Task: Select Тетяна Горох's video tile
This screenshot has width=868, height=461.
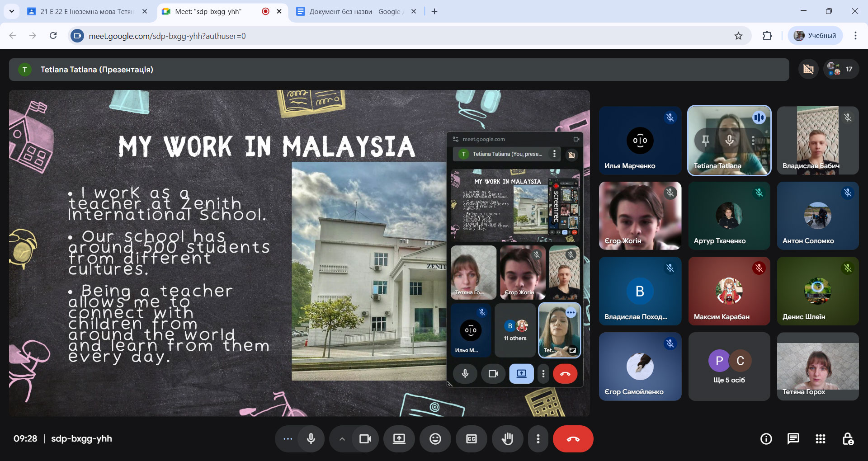Action: coord(817,367)
